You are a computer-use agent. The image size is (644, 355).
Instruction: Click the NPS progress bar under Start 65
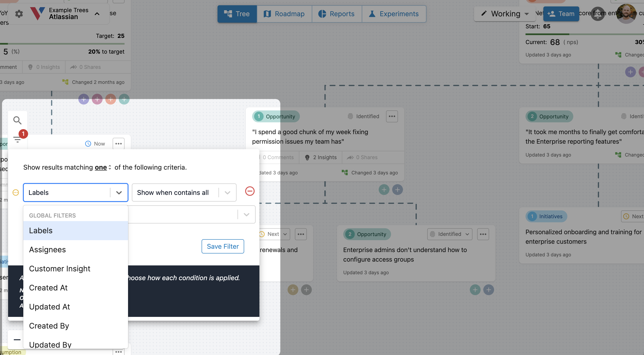click(585, 34)
